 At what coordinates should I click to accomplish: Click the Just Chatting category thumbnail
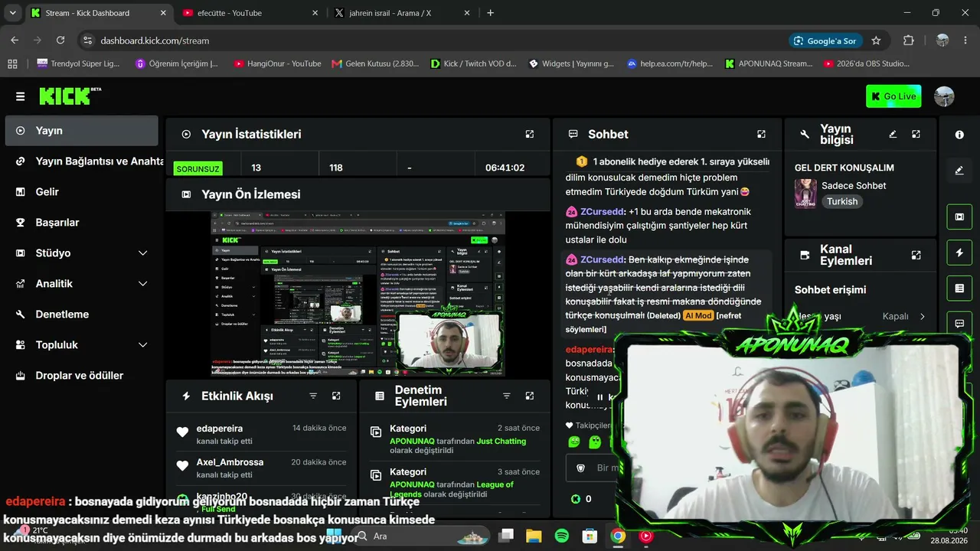pos(805,194)
